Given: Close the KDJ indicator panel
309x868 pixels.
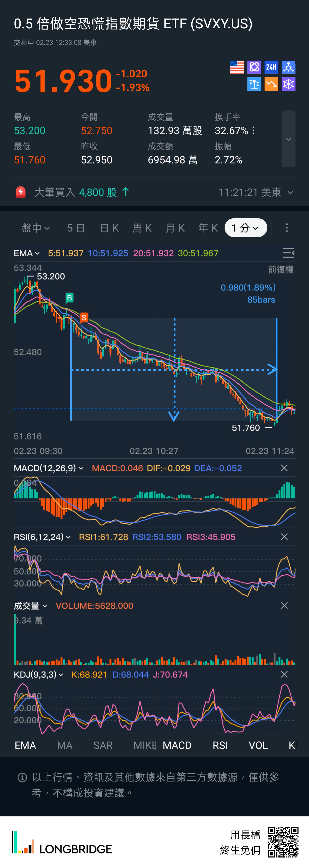Looking at the screenshot, I should coord(284,674).
